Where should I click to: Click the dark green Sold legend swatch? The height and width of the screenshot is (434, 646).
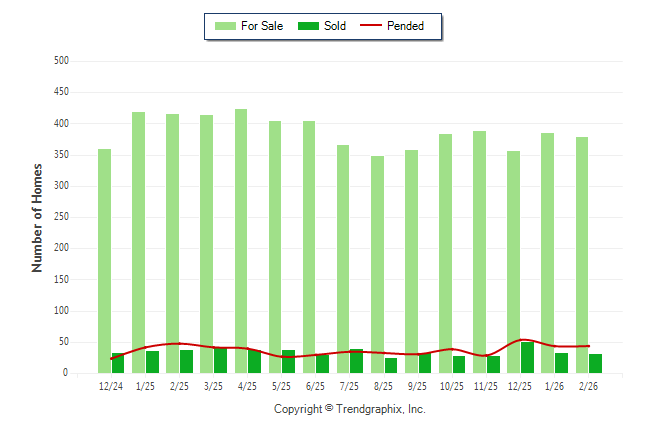point(307,26)
